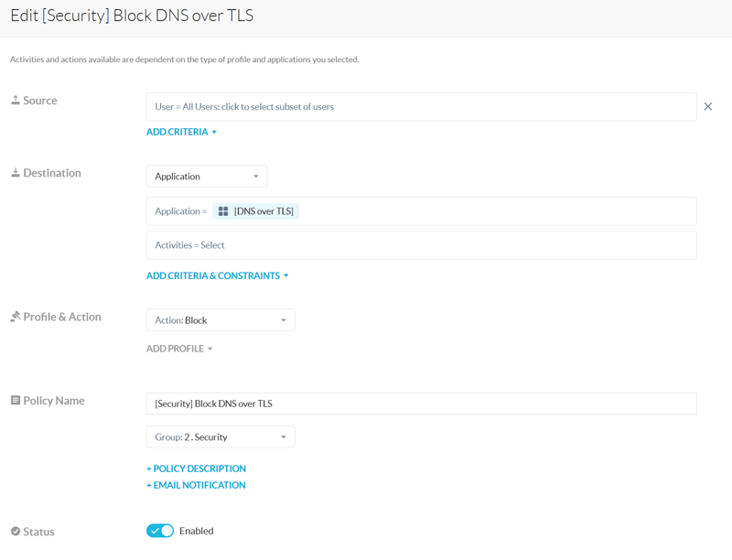This screenshot has height=560, width=732.
Task: Click the Profile & Action gavel icon
Action: click(16, 317)
